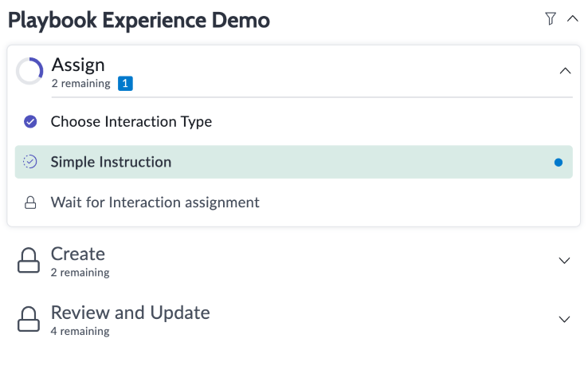Toggle the Simple Instruction dashed check circle
588x370 pixels.
coord(30,162)
